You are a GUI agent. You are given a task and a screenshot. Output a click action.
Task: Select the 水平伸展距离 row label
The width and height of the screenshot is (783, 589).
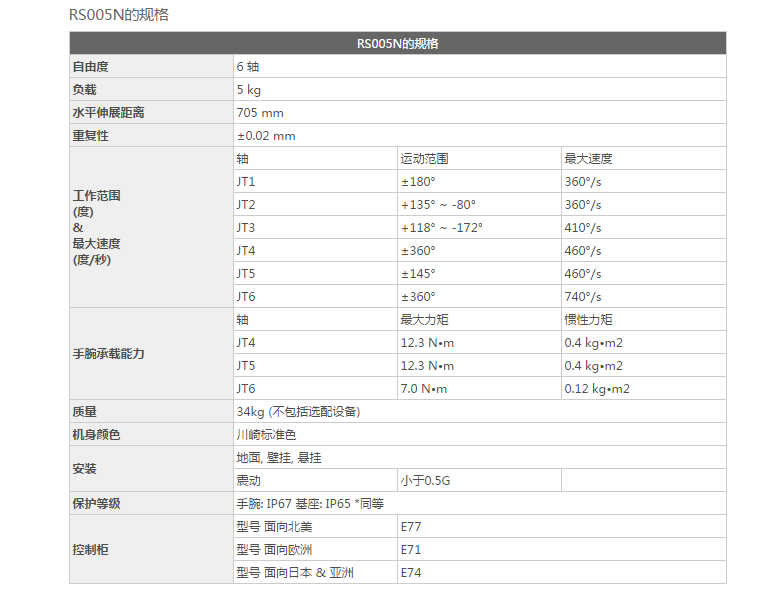pyautogui.click(x=108, y=113)
